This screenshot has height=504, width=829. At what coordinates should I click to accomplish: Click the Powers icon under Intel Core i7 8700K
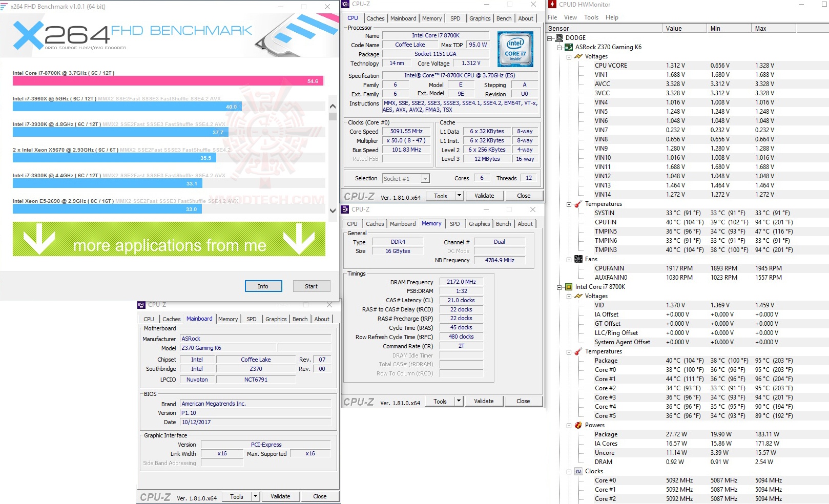(x=578, y=425)
